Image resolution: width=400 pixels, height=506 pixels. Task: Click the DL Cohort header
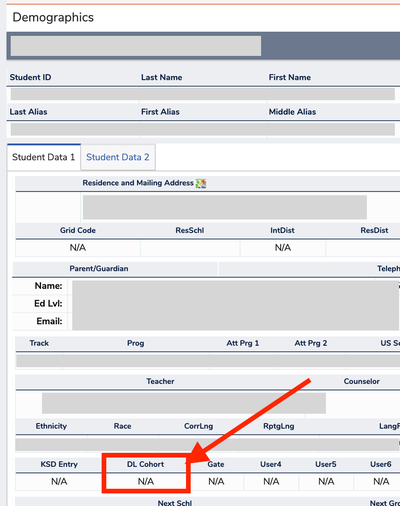tap(145, 464)
